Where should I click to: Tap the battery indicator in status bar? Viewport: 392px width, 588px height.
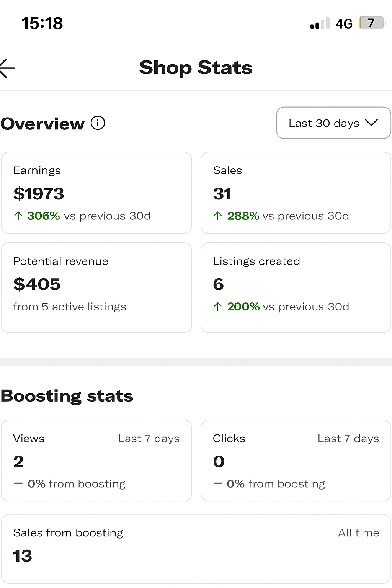tap(372, 23)
